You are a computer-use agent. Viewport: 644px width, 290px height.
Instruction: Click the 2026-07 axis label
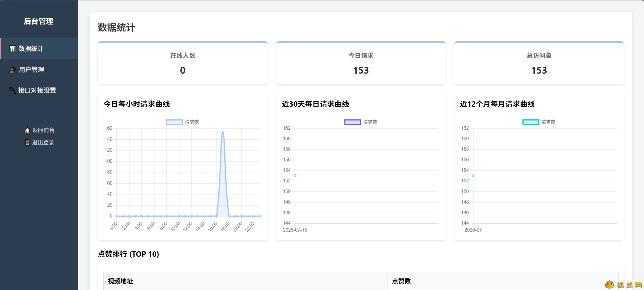tap(473, 230)
